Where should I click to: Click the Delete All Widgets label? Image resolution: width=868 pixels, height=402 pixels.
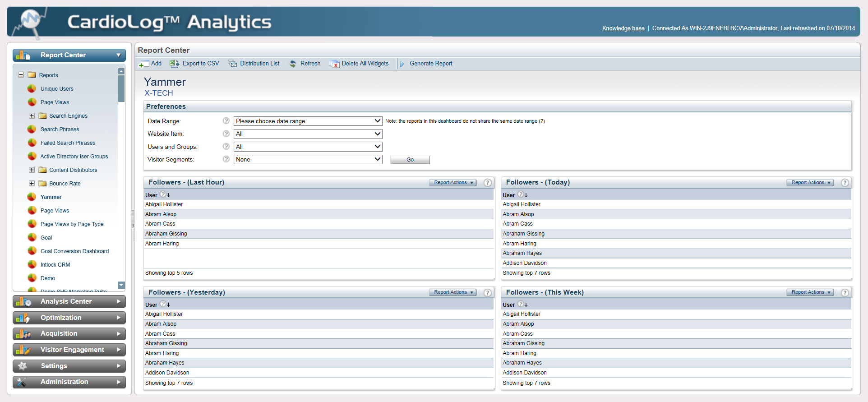(x=365, y=64)
